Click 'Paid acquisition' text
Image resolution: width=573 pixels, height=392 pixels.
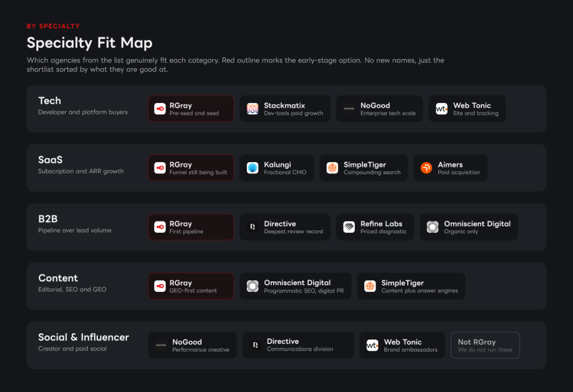(x=459, y=172)
